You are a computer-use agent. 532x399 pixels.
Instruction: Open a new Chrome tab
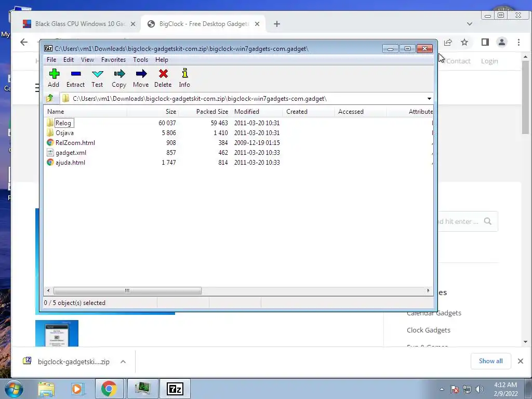tap(277, 24)
